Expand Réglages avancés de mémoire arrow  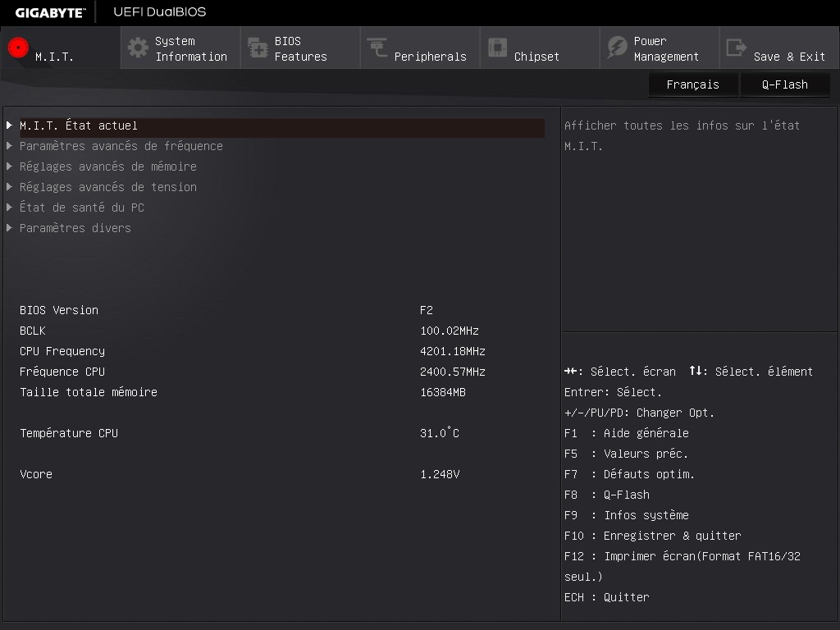click(x=9, y=167)
